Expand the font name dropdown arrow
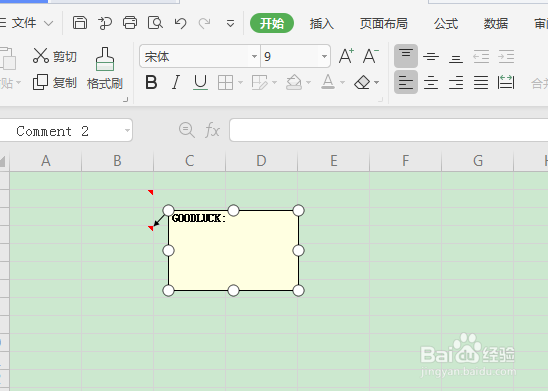The image size is (548, 391). (254, 56)
